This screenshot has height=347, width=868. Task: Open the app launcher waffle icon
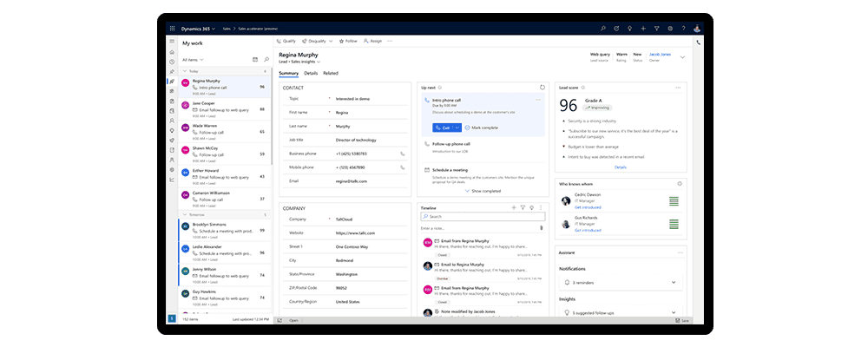172,29
